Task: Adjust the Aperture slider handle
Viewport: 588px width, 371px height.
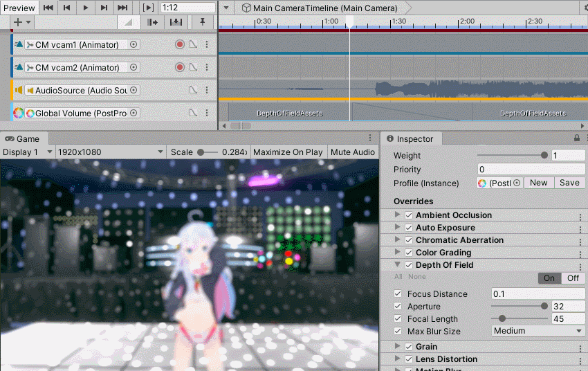Action: (x=544, y=306)
